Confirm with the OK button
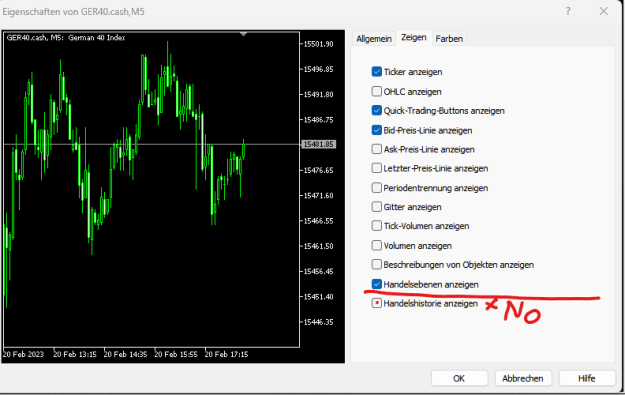 point(459,378)
